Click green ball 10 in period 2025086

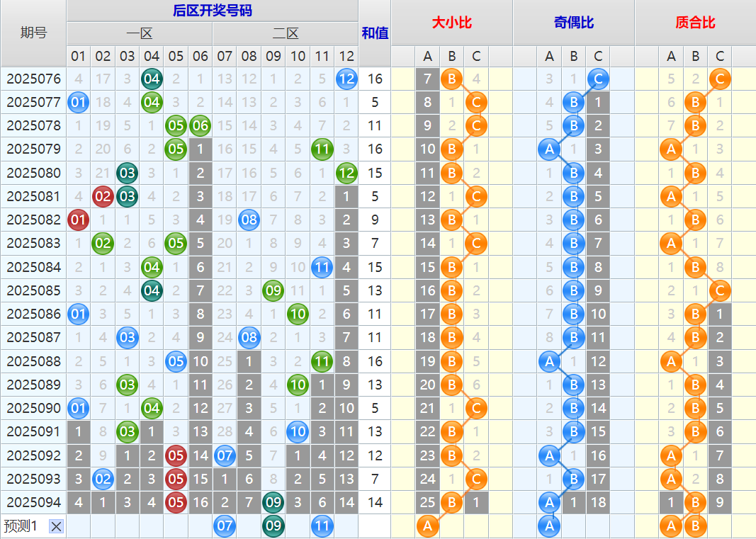click(x=298, y=314)
